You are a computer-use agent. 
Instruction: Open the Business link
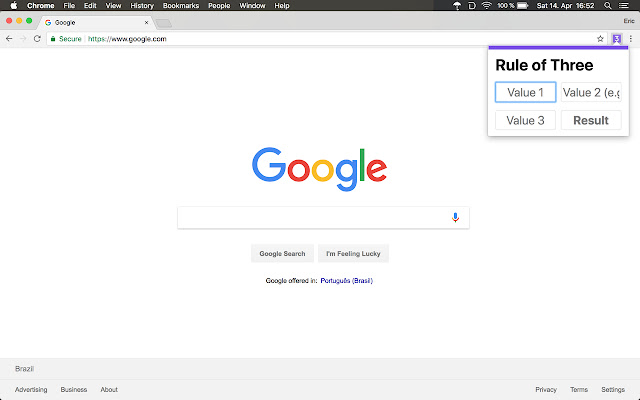[74, 389]
